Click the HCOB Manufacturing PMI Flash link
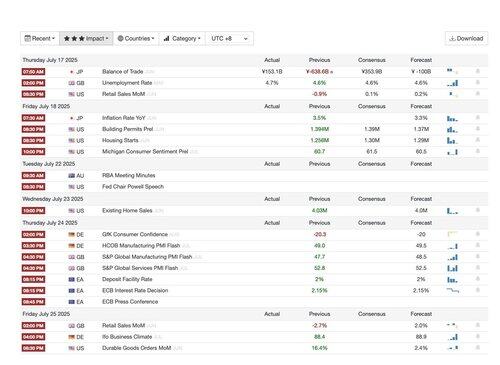500x365 pixels. (x=141, y=246)
